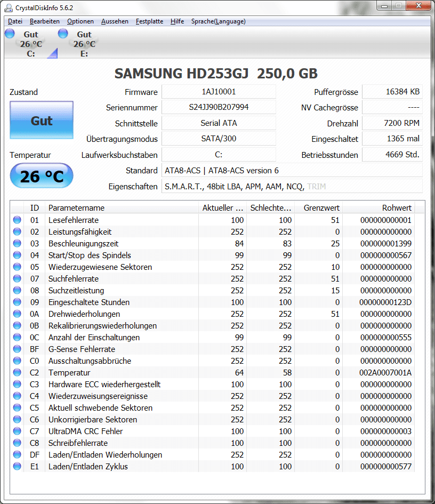Image resolution: width=435 pixels, height=504 pixels.
Task: Click the Firmware field 1AJ10001
Action: coord(219,92)
